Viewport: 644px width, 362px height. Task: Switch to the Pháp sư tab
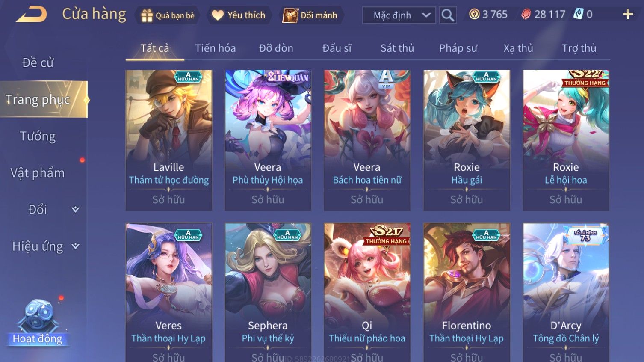(458, 48)
